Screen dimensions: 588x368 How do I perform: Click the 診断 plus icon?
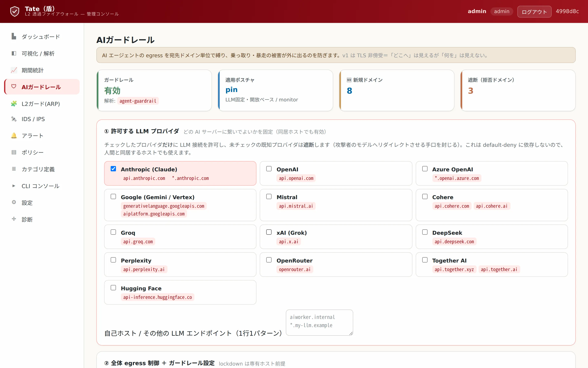point(14,219)
